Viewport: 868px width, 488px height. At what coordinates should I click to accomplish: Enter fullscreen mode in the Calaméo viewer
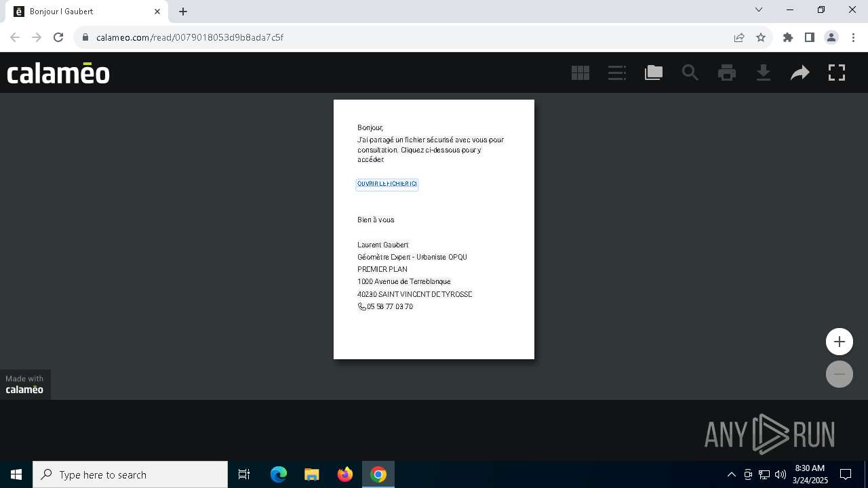pos(837,73)
